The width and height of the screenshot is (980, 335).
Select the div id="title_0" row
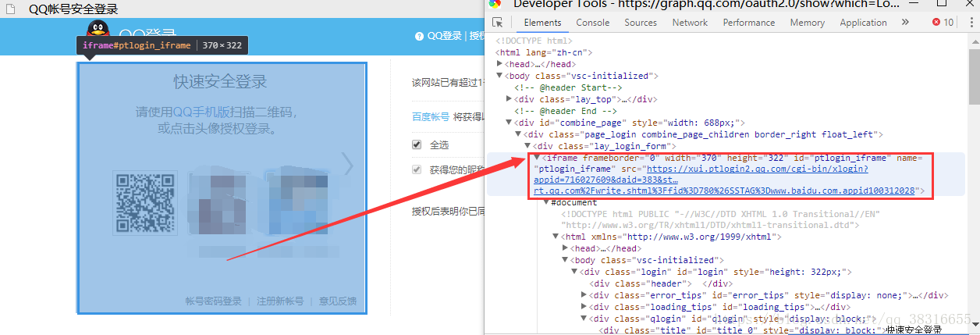[770, 330]
